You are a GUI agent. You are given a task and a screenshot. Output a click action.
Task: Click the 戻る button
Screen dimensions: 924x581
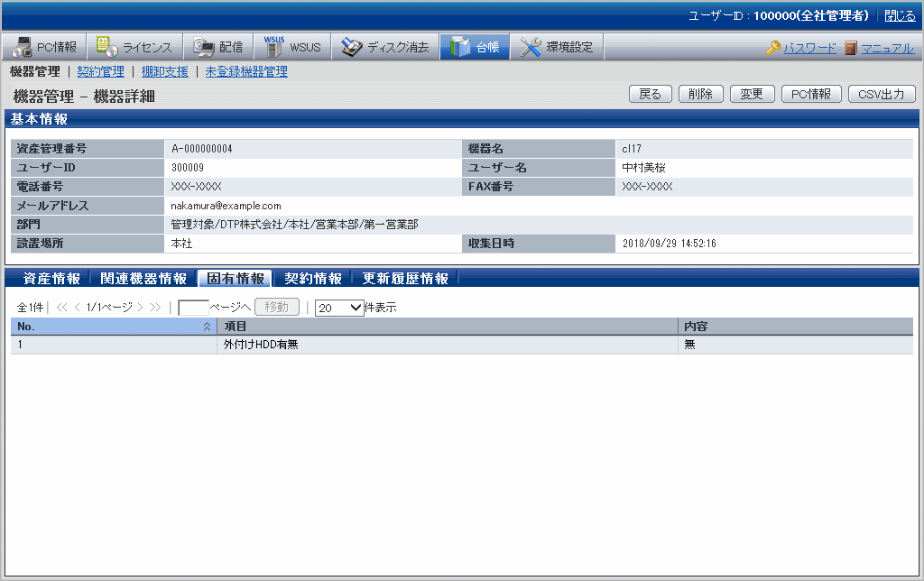651,94
